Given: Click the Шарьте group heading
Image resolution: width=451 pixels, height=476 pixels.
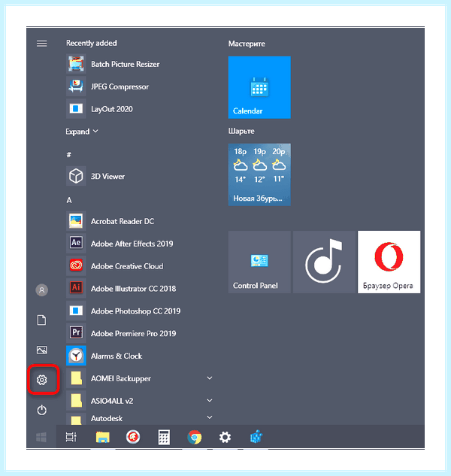Looking at the screenshot, I should pos(241,131).
